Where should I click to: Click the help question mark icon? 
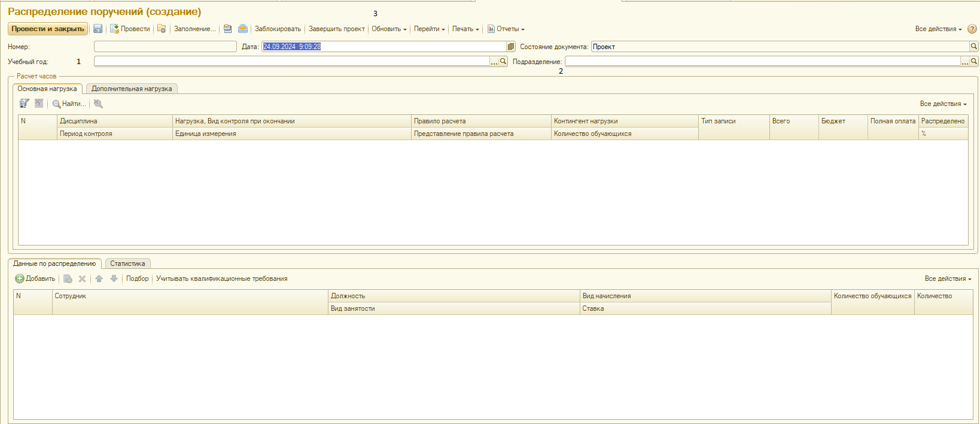[x=972, y=29]
